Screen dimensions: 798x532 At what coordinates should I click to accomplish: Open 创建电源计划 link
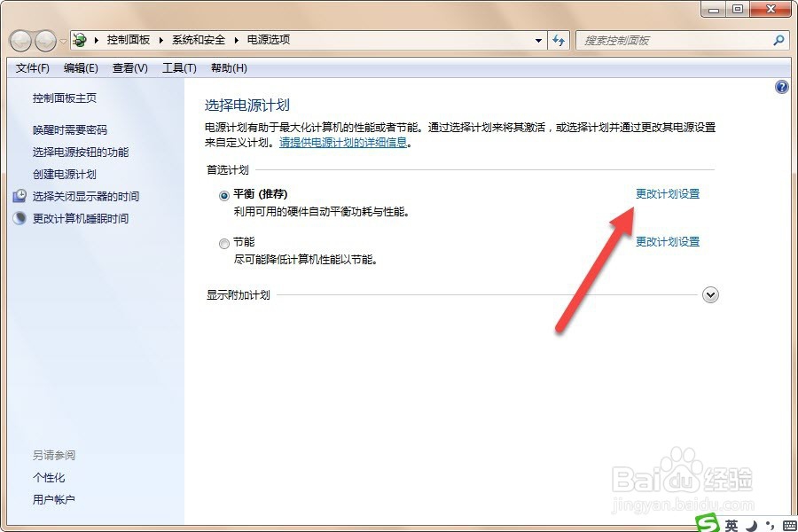point(65,174)
